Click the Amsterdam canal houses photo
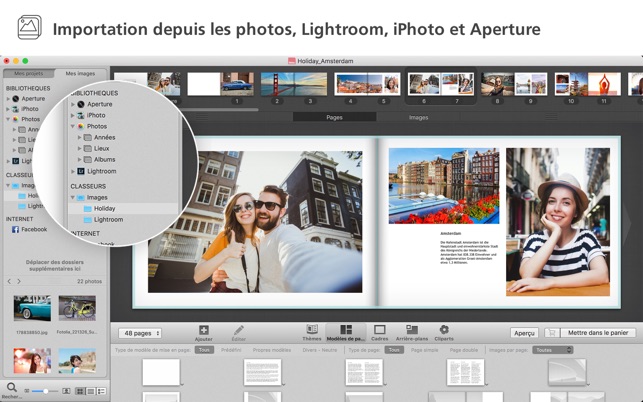643x402 pixels. click(x=444, y=186)
